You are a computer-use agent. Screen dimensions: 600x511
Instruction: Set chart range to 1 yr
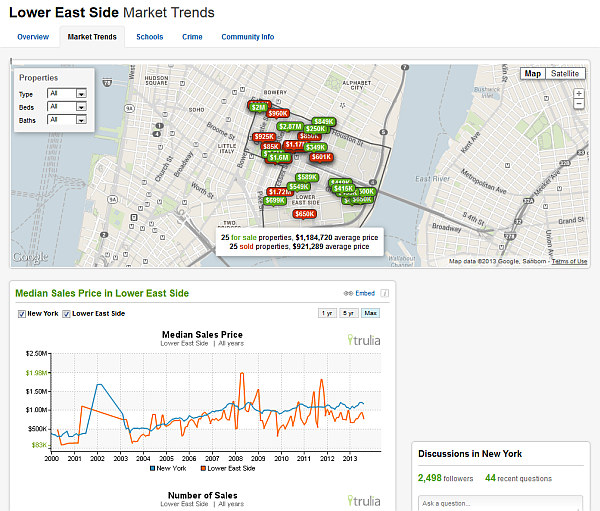pos(327,313)
